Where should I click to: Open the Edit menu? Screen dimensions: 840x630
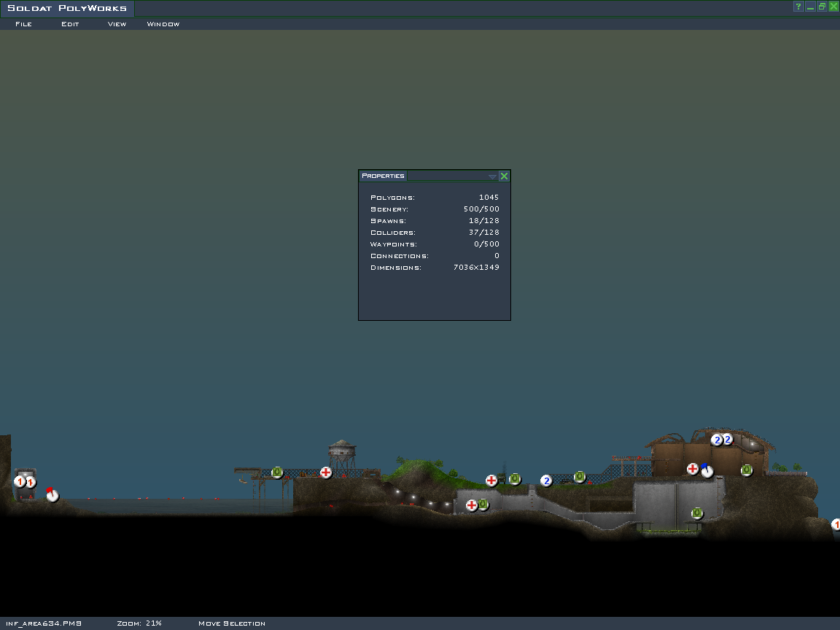pyautogui.click(x=70, y=24)
